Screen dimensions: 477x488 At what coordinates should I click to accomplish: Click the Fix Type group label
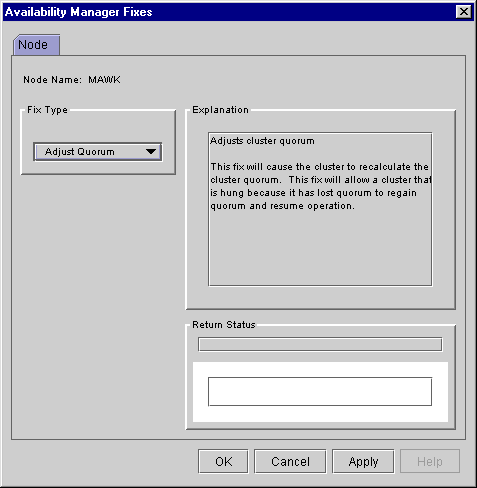point(47,110)
